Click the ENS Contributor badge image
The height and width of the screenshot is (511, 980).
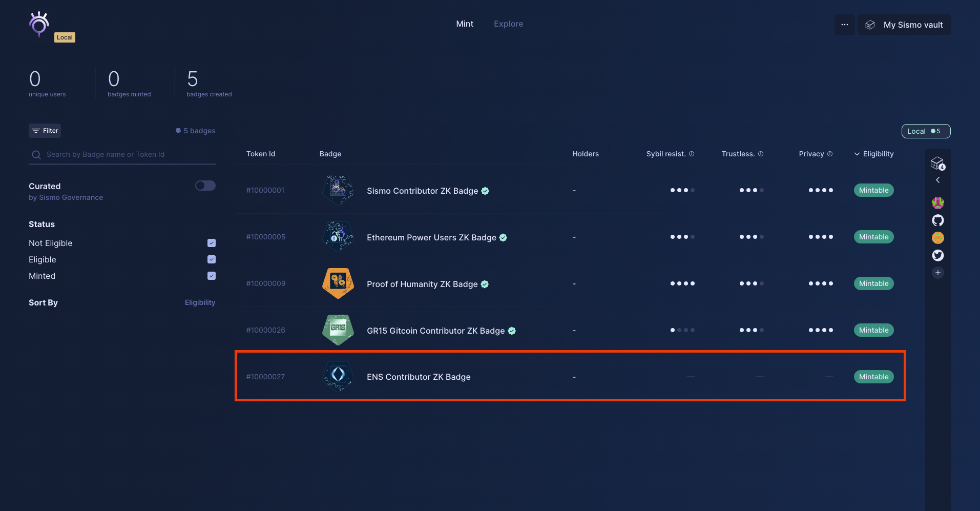coord(338,376)
